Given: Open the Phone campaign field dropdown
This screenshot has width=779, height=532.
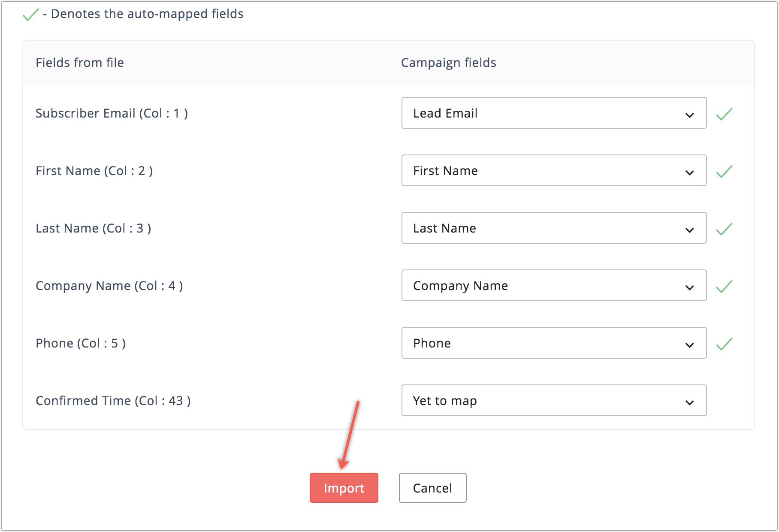Looking at the screenshot, I should coord(553,343).
